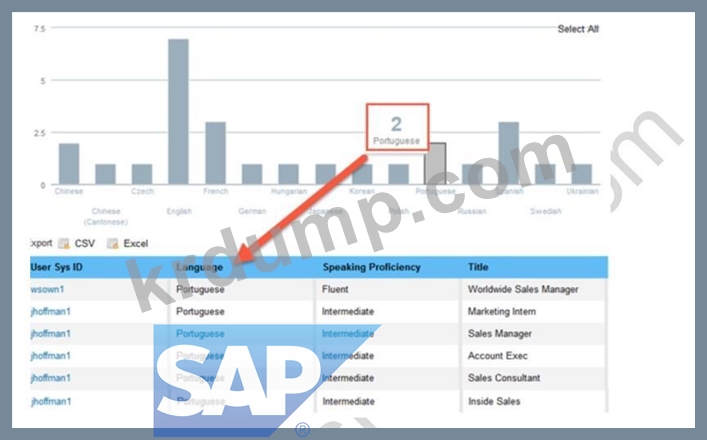707x440 pixels.
Task: Select the Chinese (Cantonese) bar
Action: [106, 174]
